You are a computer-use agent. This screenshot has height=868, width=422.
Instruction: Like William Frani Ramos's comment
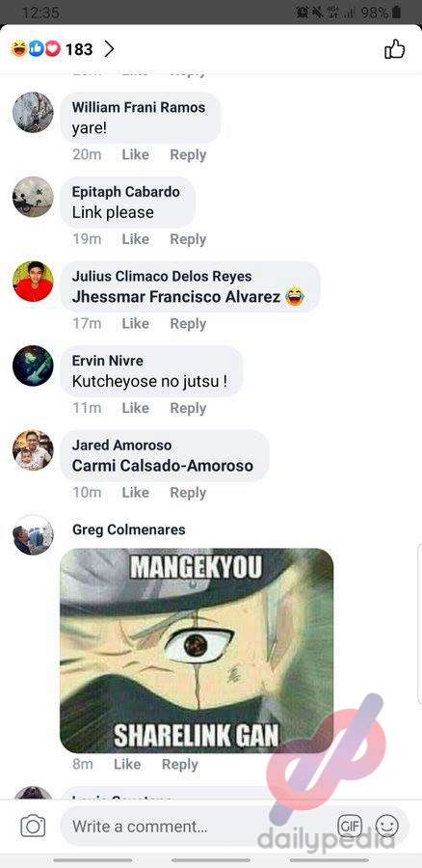[136, 155]
